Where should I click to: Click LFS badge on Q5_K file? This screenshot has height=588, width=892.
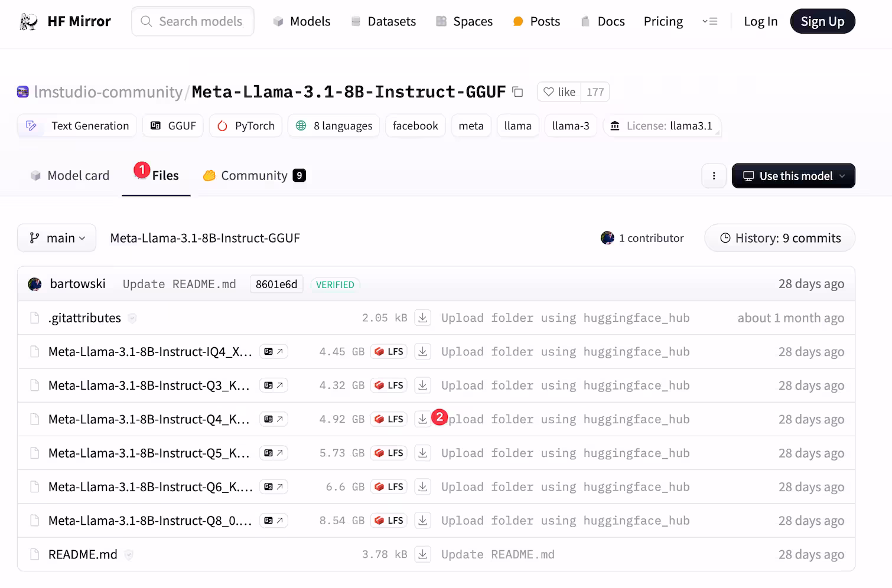point(389,453)
